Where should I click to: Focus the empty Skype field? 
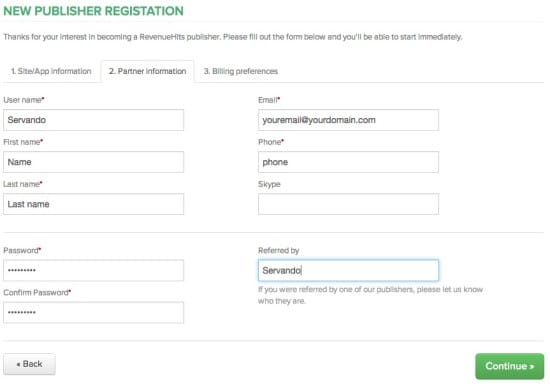pos(348,204)
